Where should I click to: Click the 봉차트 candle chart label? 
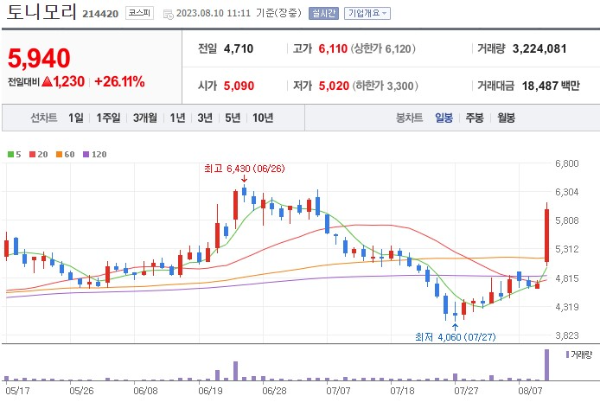[409, 118]
